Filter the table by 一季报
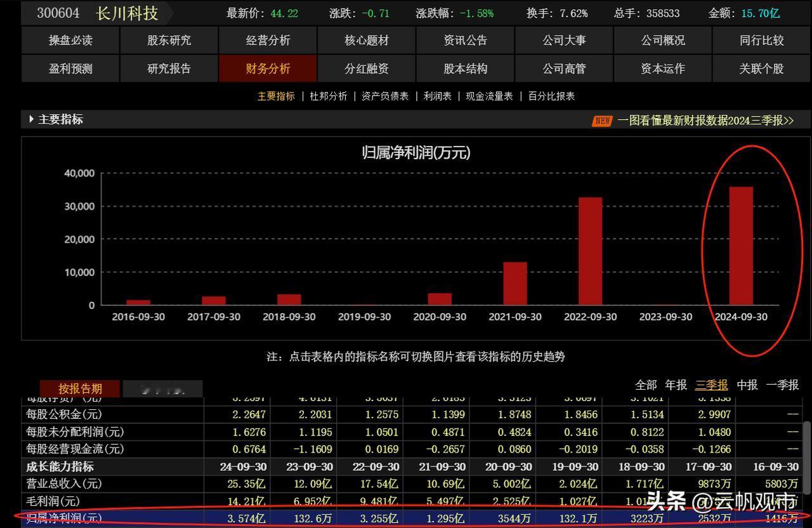Image resolution: width=812 pixels, height=528 pixels. (782, 385)
